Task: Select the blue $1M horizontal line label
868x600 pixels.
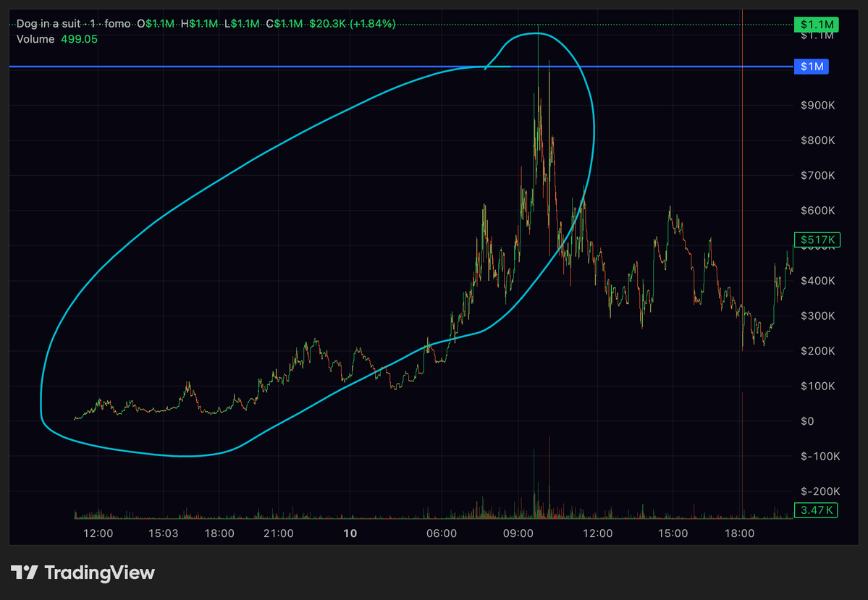Action: 812,67
